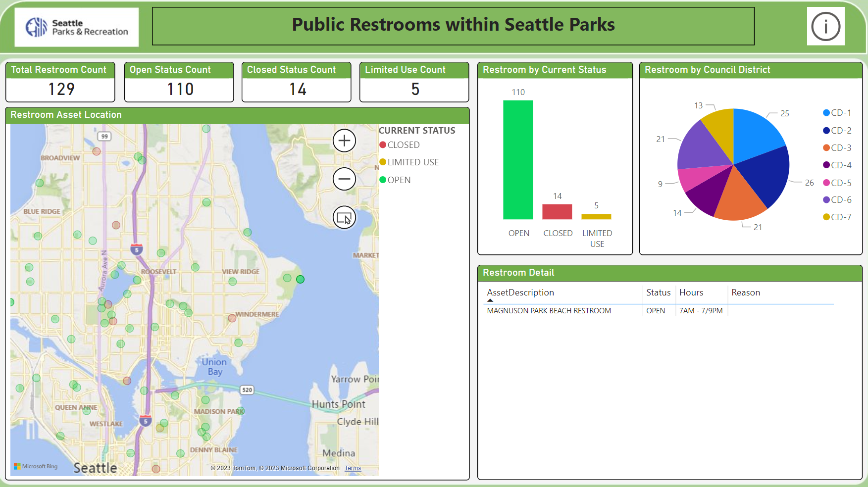This screenshot has width=868, height=487.
Task: Select the OPEN bar in the status chart
Action: [x=518, y=158]
